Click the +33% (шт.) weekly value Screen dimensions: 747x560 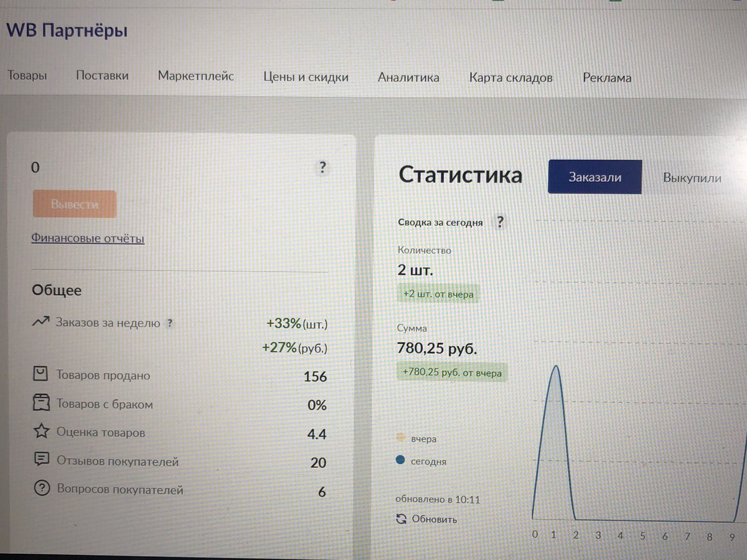[x=296, y=324]
